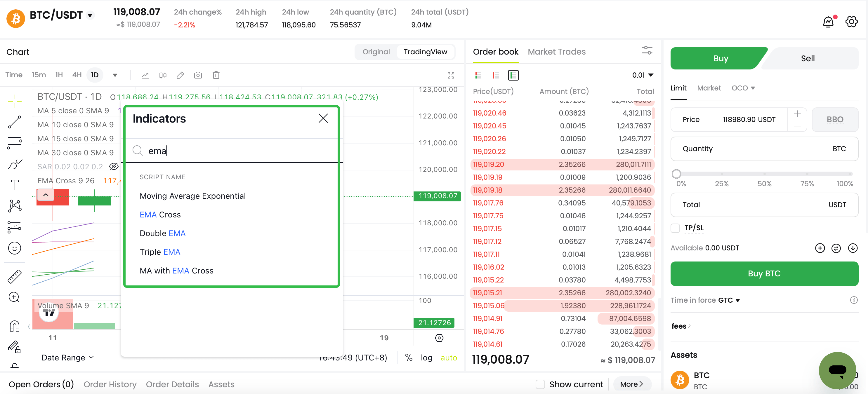Toggle fullscreen chart mode icon
This screenshot has height=394, width=868.
click(x=451, y=75)
